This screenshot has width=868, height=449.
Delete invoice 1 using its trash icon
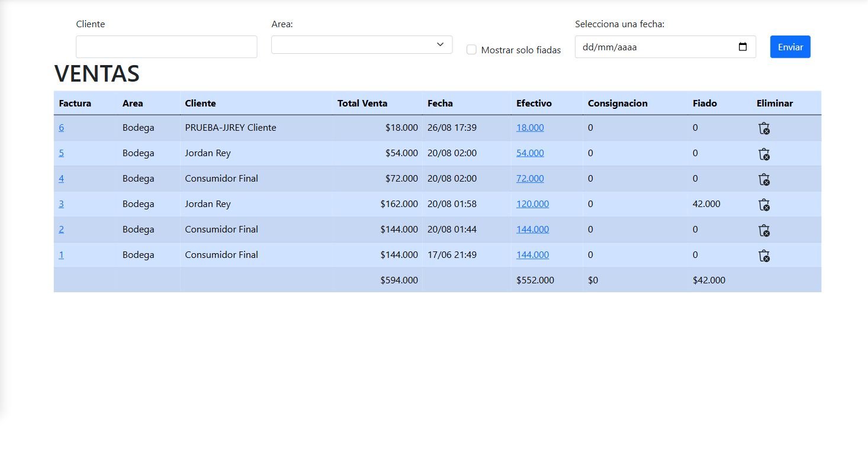[764, 256]
